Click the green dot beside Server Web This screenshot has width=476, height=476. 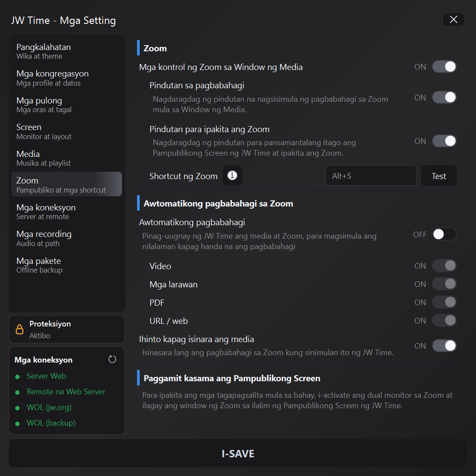pyautogui.click(x=17, y=377)
